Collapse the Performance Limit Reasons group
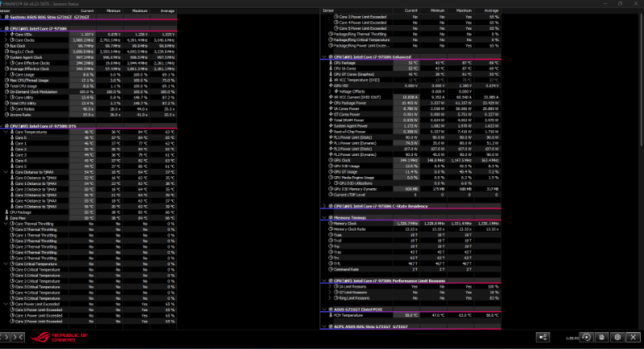Screen dimensions: 644x349 [x=324, y=281]
